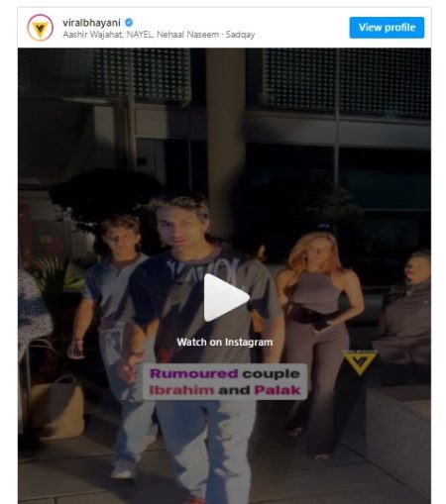Viewport: 446px width, 504px height.
Task: Click the word Palak in caption
Action: click(x=278, y=390)
